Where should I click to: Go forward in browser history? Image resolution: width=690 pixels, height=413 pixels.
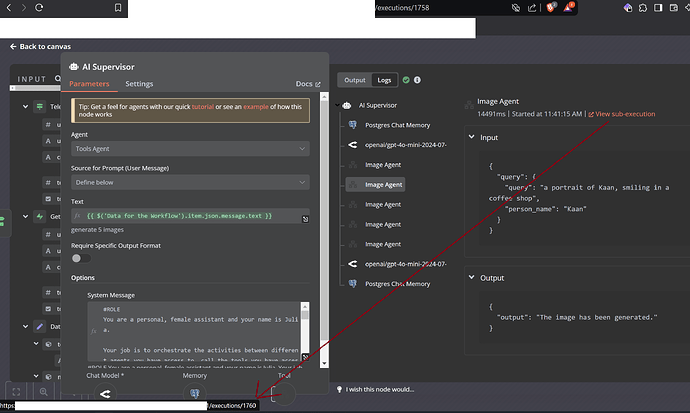point(24,7)
